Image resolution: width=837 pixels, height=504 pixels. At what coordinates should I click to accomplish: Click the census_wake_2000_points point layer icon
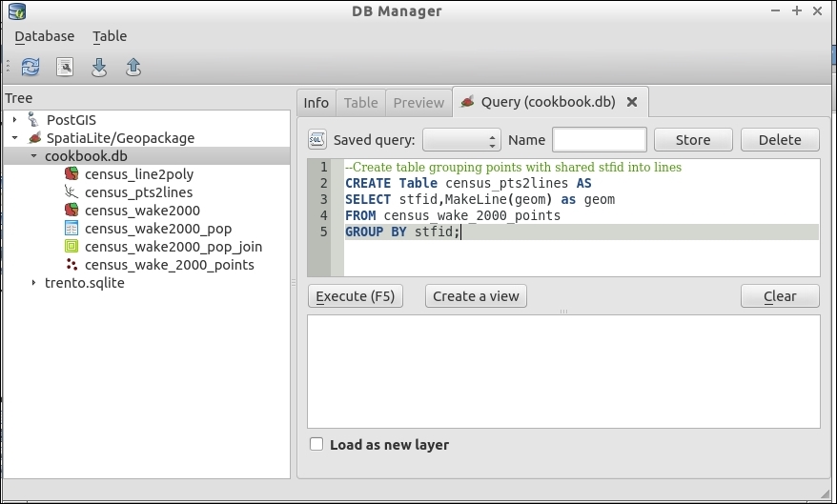click(71, 265)
